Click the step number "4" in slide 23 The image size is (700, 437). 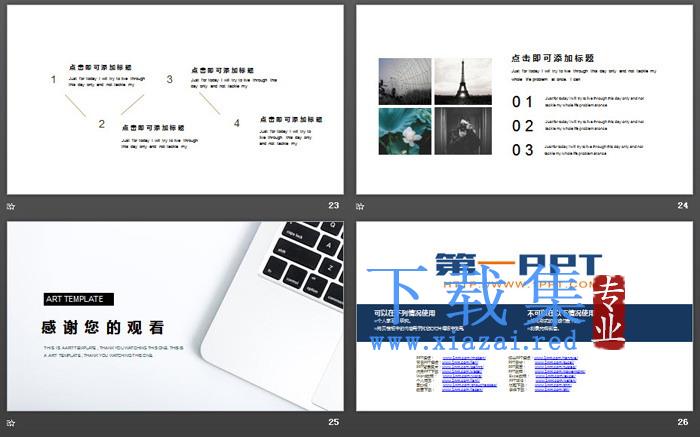tap(237, 123)
